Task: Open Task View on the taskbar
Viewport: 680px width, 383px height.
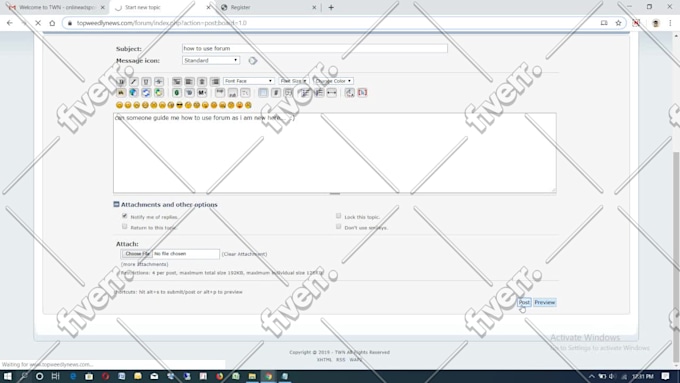Action: pos(56,376)
